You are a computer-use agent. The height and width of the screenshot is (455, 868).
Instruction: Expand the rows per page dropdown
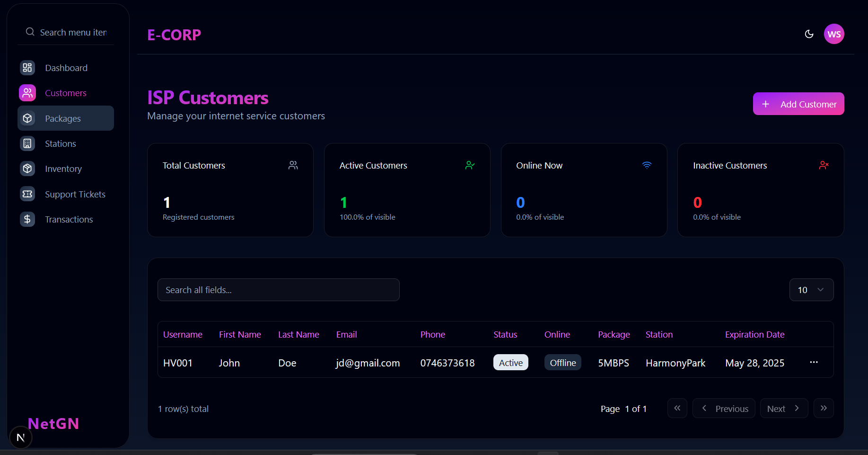pyautogui.click(x=811, y=290)
